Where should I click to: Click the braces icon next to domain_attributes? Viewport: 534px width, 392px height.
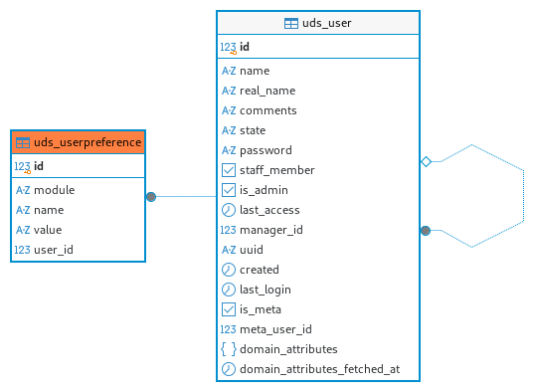click(x=229, y=349)
